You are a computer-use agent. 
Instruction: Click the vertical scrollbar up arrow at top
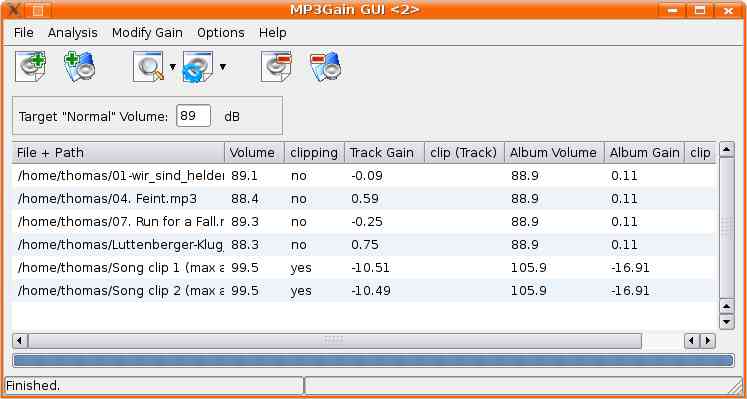click(726, 150)
